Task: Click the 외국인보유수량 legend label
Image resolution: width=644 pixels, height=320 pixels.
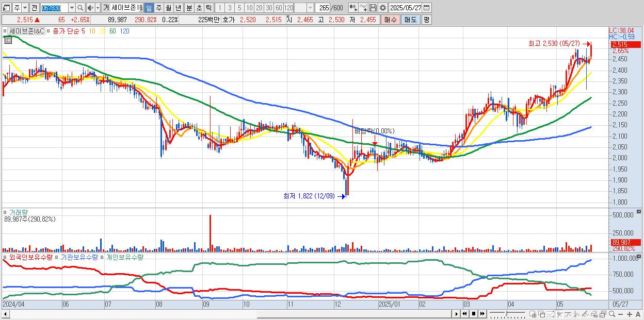Action: tap(30, 257)
